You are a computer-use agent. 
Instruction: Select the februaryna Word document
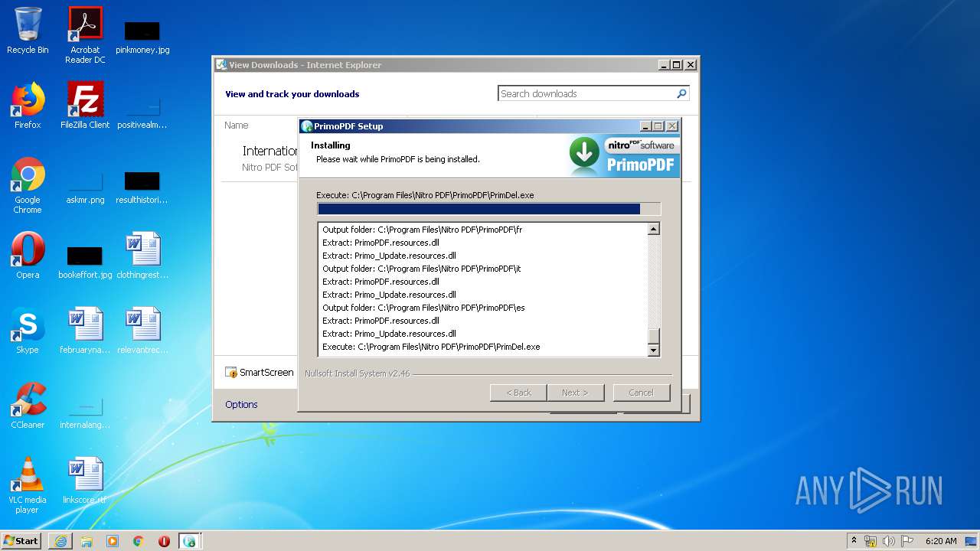coord(85,331)
